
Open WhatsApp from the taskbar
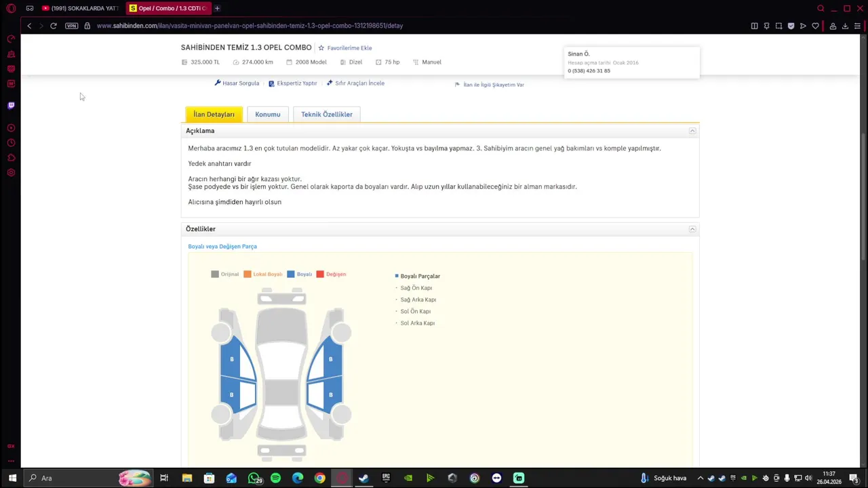coord(254,478)
